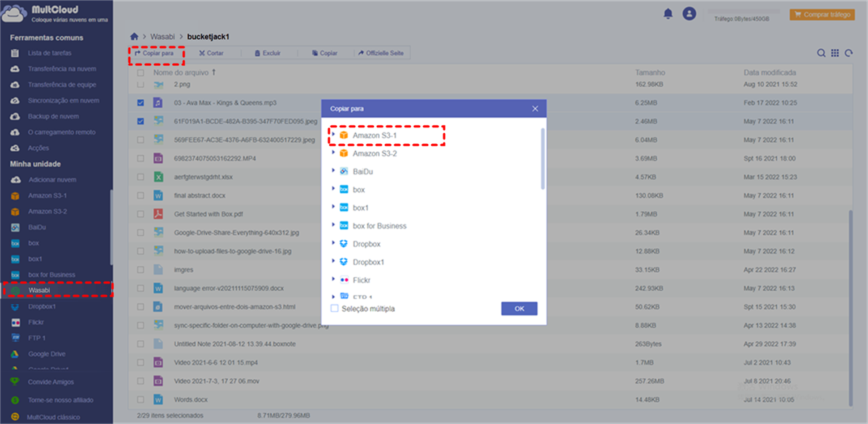Click Offizielle Seite toolbar button
The width and height of the screenshot is (868, 424).
point(380,54)
